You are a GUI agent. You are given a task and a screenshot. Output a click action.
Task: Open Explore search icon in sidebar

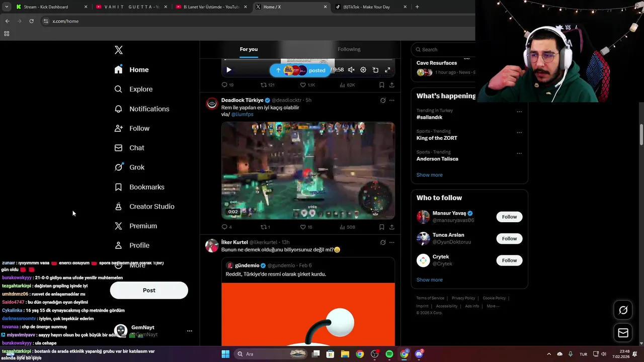[x=118, y=89]
